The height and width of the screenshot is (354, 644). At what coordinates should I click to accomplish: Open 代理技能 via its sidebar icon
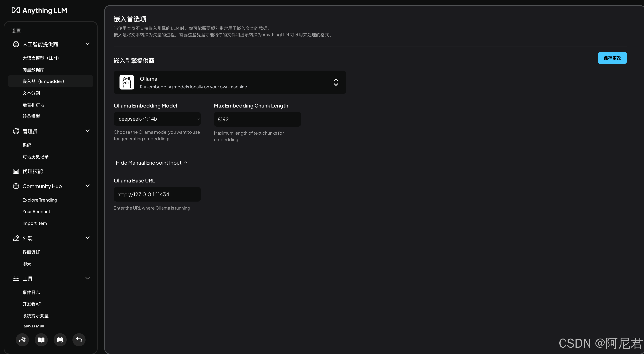tap(16, 171)
